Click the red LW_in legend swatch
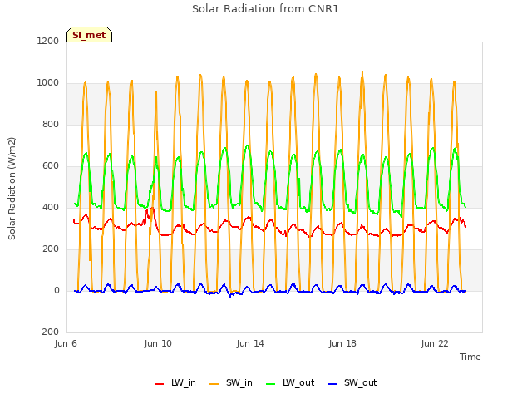 pos(159,384)
